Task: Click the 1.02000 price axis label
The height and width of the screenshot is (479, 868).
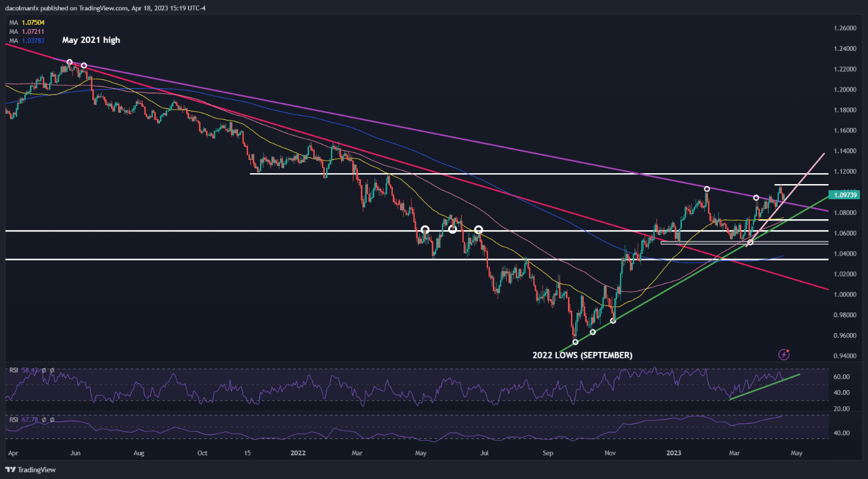Action: coord(846,274)
